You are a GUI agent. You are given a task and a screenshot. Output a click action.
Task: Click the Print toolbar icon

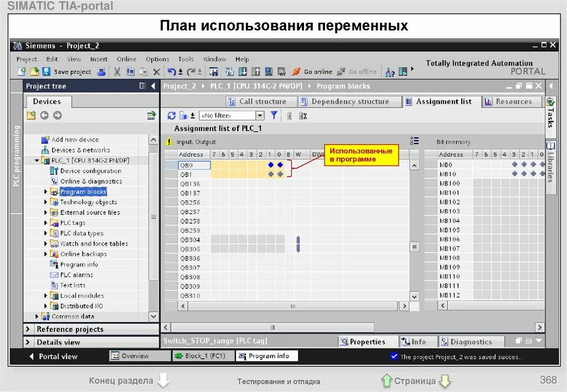tap(102, 71)
